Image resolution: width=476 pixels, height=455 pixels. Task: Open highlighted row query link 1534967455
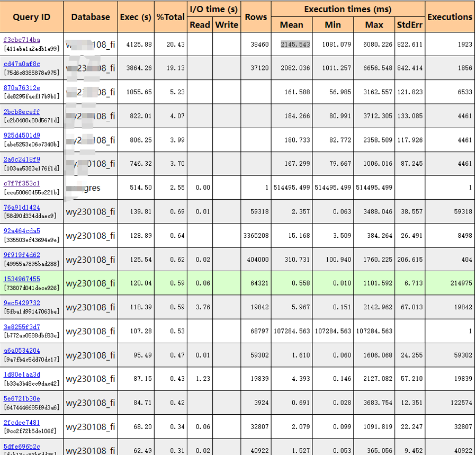tap(22, 279)
